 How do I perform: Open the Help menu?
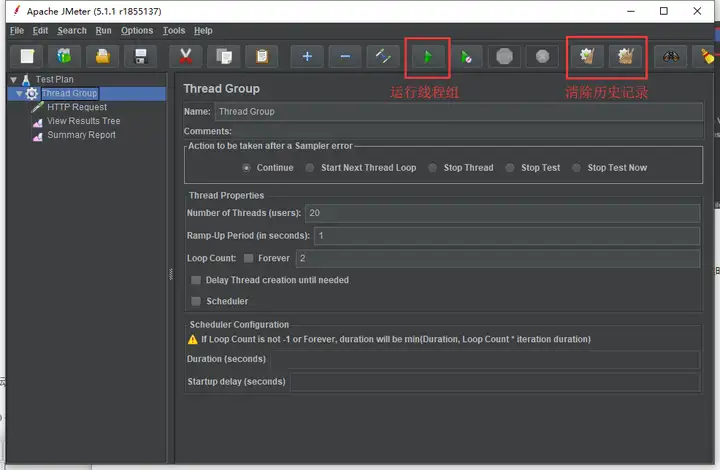coord(203,31)
